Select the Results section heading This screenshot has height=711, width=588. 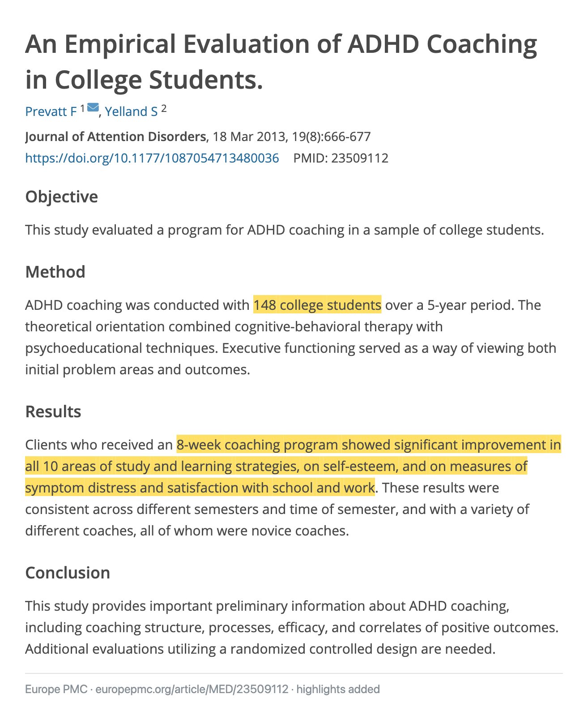[x=53, y=411]
